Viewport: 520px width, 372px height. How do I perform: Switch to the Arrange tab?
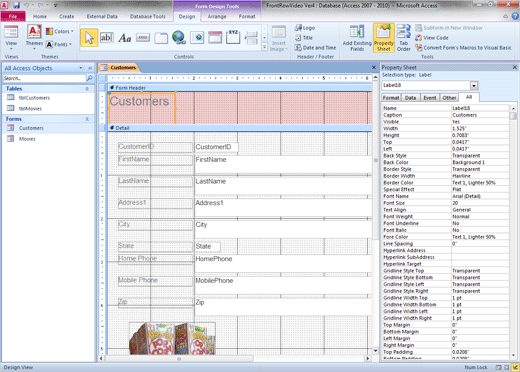click(217, 16)
